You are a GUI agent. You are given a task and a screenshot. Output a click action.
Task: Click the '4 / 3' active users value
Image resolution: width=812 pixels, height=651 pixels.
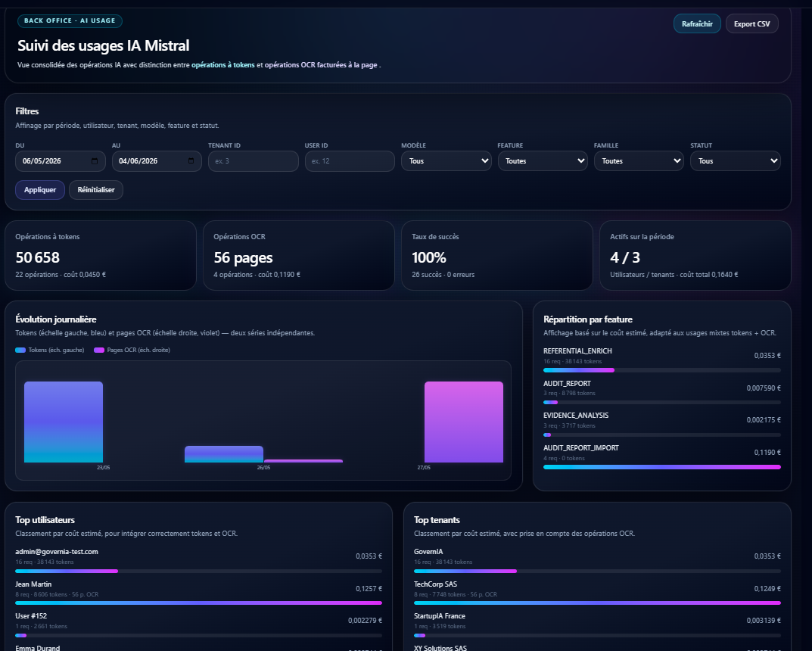click(x=625, y=257)
